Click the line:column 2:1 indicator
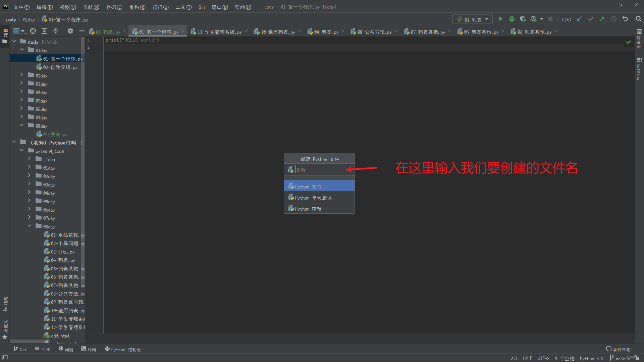Screen dimensions: 644x362 pyautogui.click(x=514, y=358)
